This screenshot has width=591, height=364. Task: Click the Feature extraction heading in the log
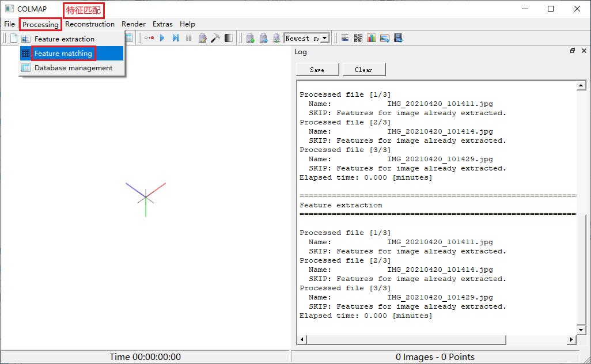[341, 205]
